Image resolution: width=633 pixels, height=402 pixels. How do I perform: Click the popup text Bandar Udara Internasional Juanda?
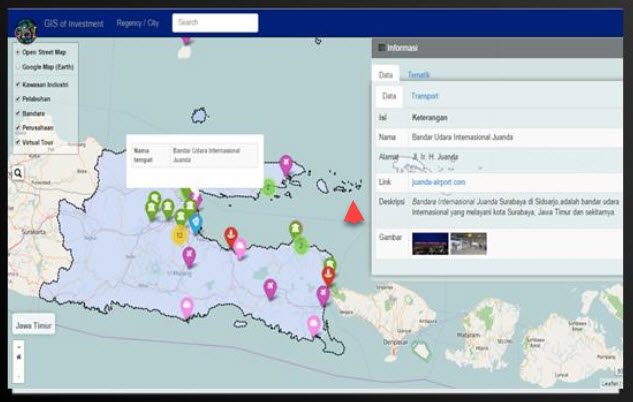coord(206,155)
